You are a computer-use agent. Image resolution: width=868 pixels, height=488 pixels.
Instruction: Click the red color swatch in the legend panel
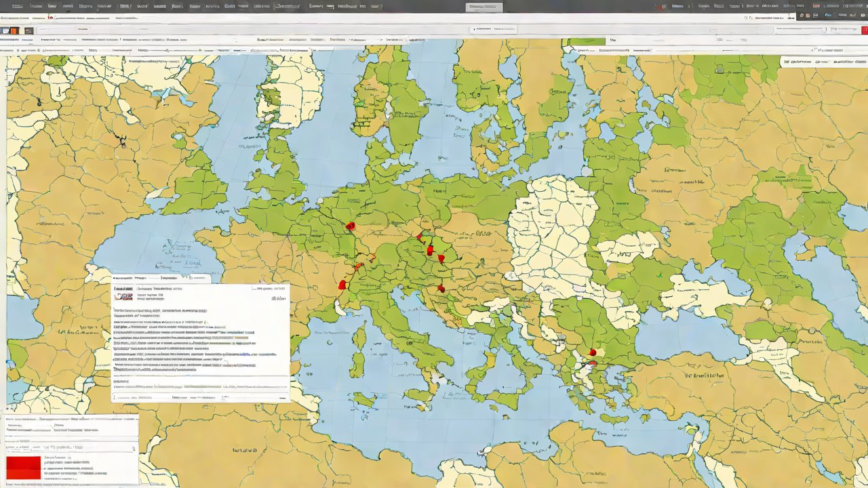tap(24, 468)
